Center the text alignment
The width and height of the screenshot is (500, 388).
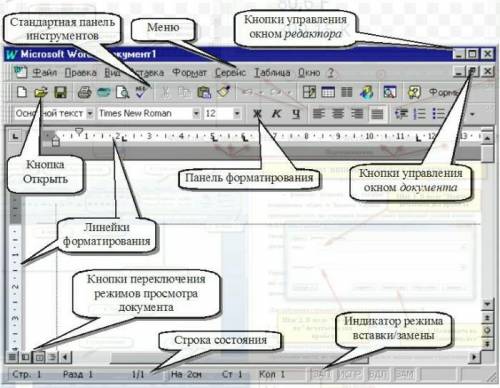[338, 114]
